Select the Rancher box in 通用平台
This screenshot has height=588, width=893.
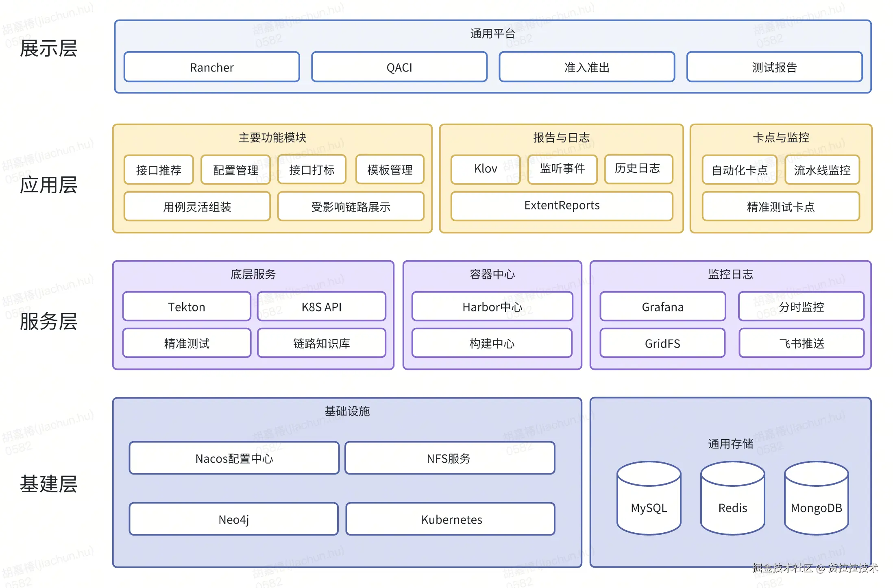(x=212, y=67)
